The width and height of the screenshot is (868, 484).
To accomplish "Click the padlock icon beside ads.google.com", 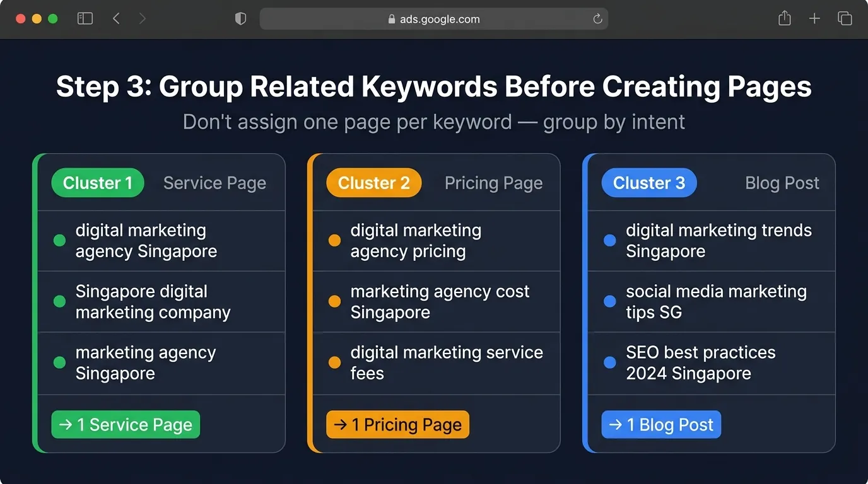I will pyautogui.click(x=392, y=19).
